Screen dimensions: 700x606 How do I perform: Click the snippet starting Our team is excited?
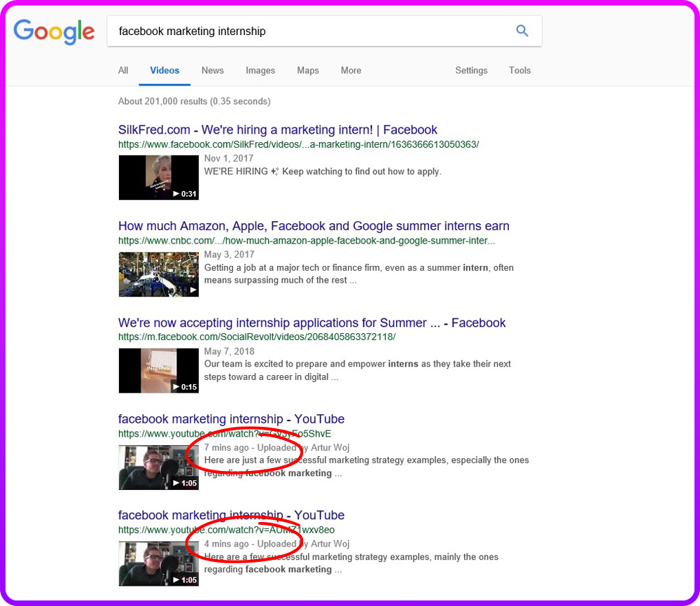[x=357, y=370]
